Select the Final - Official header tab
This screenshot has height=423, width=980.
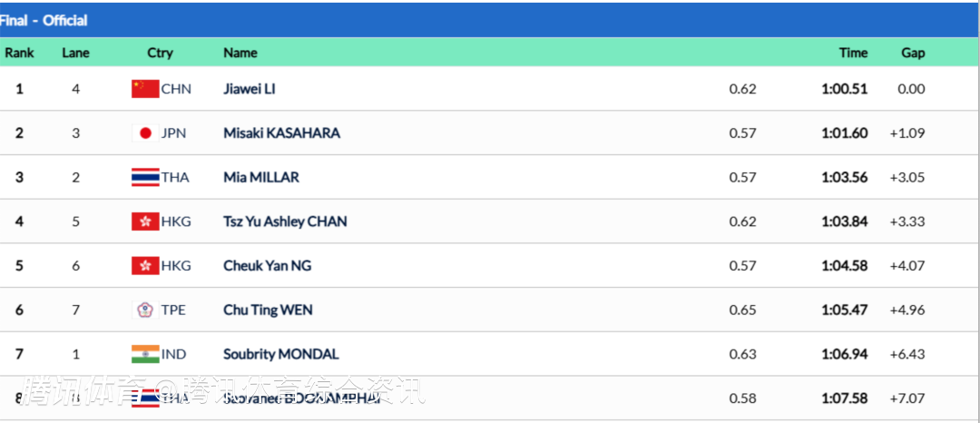(44, 20)
